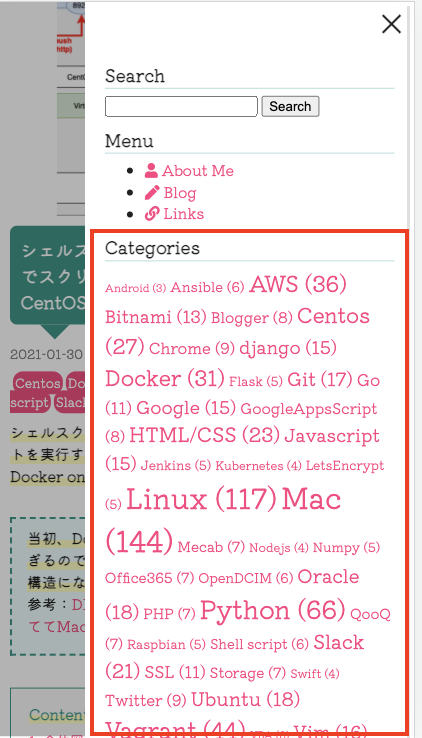Open the Mecab (7) category
The image size is (422, 738).
[x=211, y=547]
